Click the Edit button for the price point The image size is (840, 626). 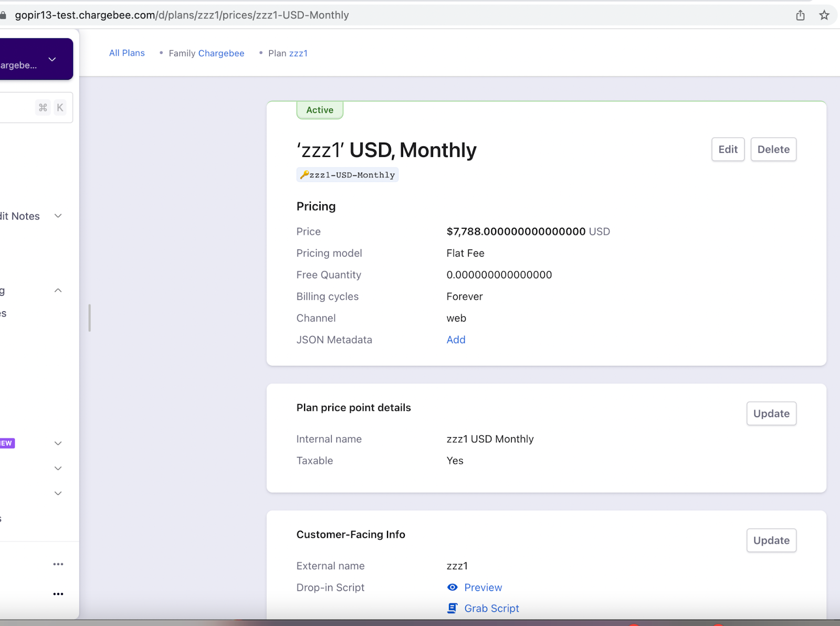coord(728,150)
